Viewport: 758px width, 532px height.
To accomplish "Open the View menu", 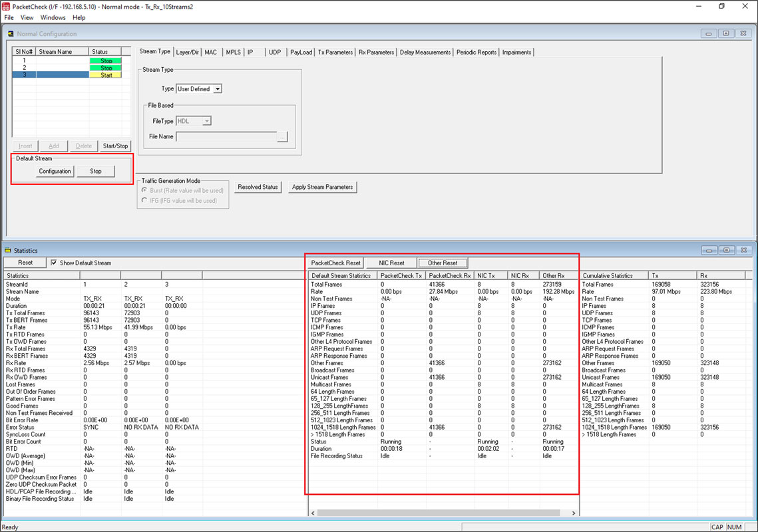I will click(x=27, y=18).
